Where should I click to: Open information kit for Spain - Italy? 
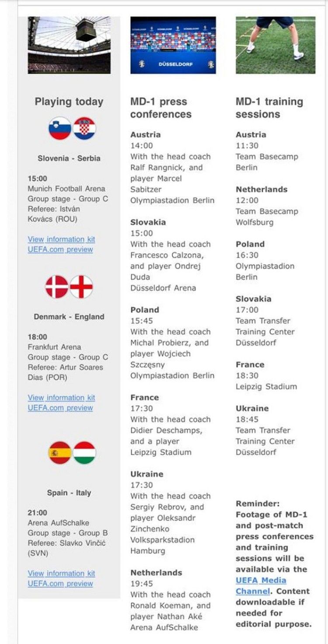(x=61, y=573)
